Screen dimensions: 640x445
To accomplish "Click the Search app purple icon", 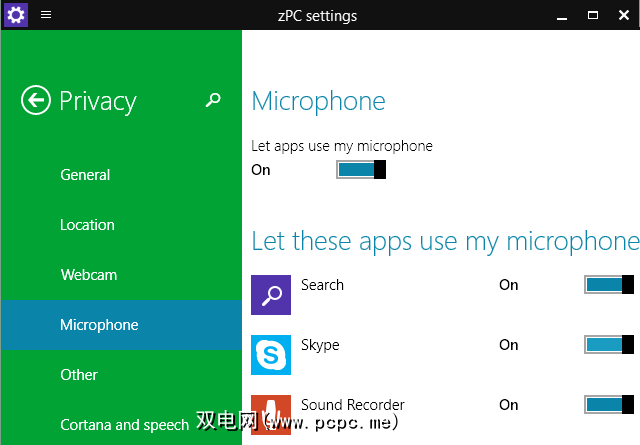I will 271,295.
